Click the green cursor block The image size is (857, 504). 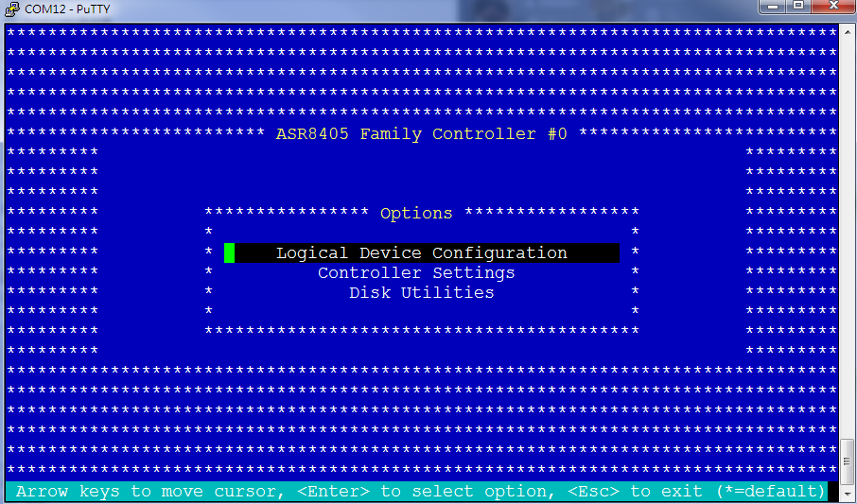point(230,253)
